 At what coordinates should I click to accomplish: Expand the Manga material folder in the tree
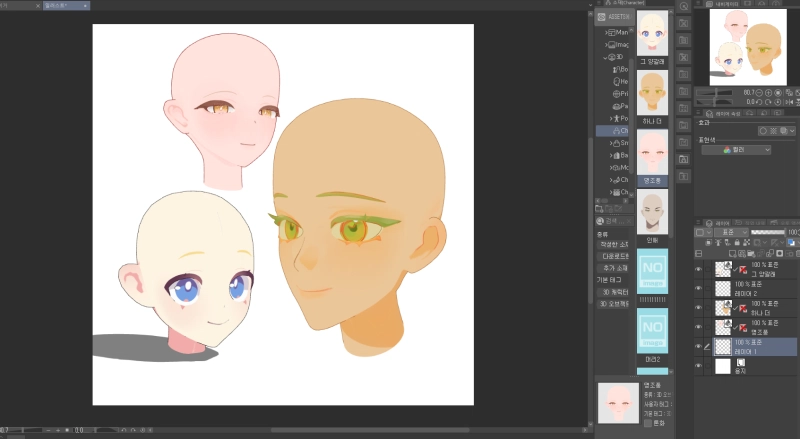606,32
